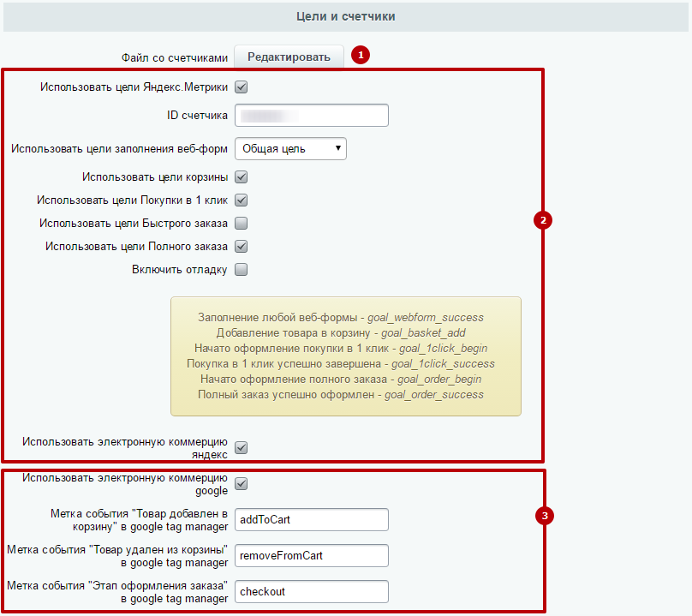Toggle Использовать электронную коммерцию google checkbox
The height and width of the screenshot is (616, 692).
(x=241, y=484)
